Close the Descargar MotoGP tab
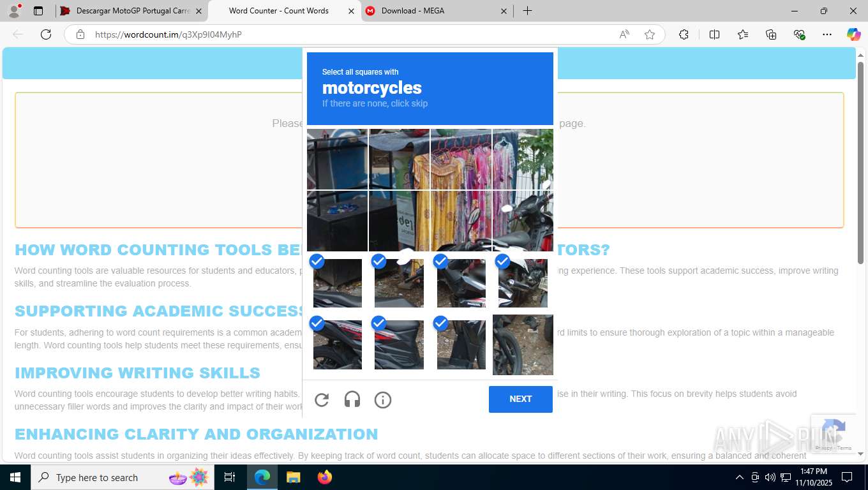The height and width of the screenshot is (490, 868). click(x=198, y=11)
